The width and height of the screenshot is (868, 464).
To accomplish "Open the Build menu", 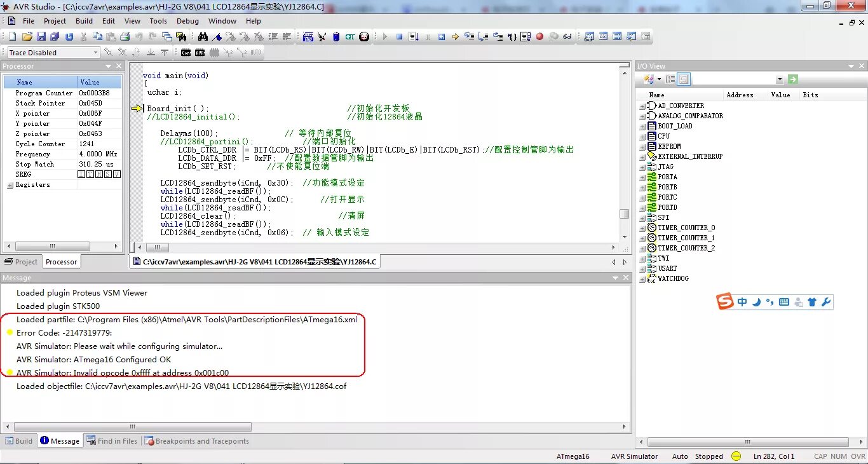I will click(84, 21).
